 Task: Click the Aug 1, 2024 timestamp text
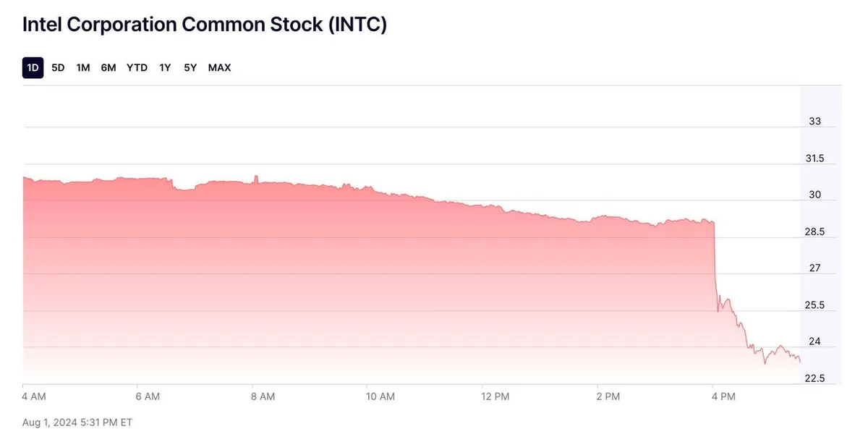click(x=77, y=422)
